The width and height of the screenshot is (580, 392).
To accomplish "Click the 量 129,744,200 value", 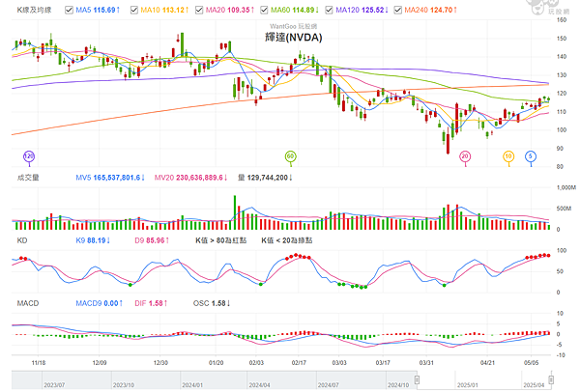I will 265,178.
